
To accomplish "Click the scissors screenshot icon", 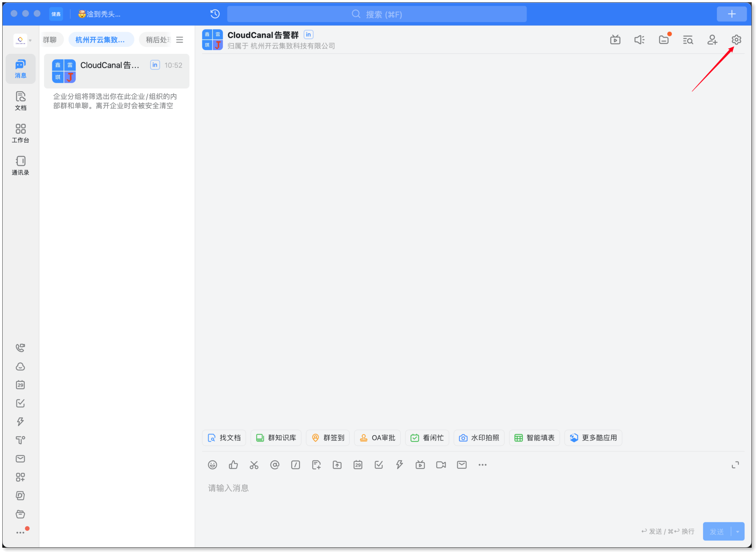I will pyautogui.click(x=254, y=465).
